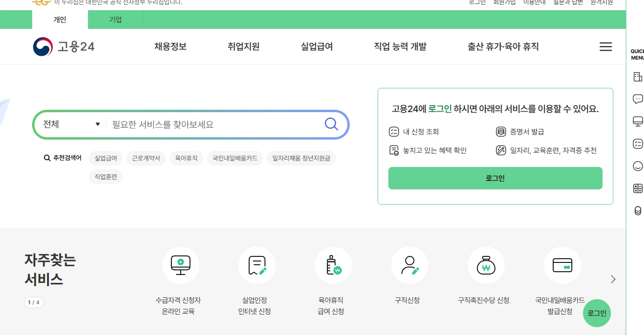Viewport: 644px width, 335px height.
Task: Click the 1 / 4 page indicator
Action: click(x=34, y=302)
